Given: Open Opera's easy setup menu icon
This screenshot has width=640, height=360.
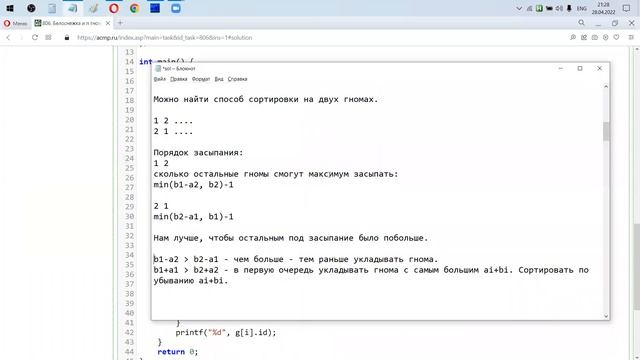Looking at the screenshot, I should pos(631,38).
